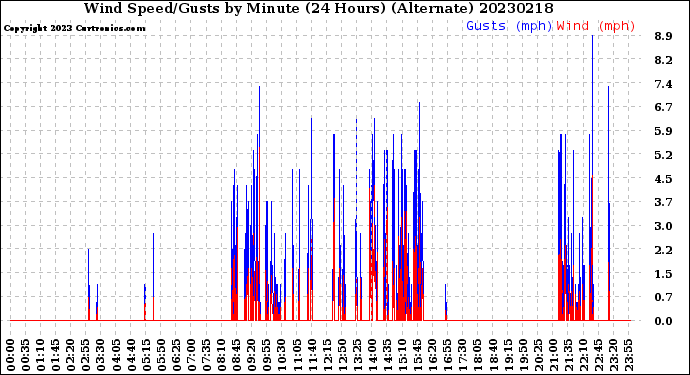Click the 15:45 time label
This screenshot has width=690, height=375.
[417, 355]
